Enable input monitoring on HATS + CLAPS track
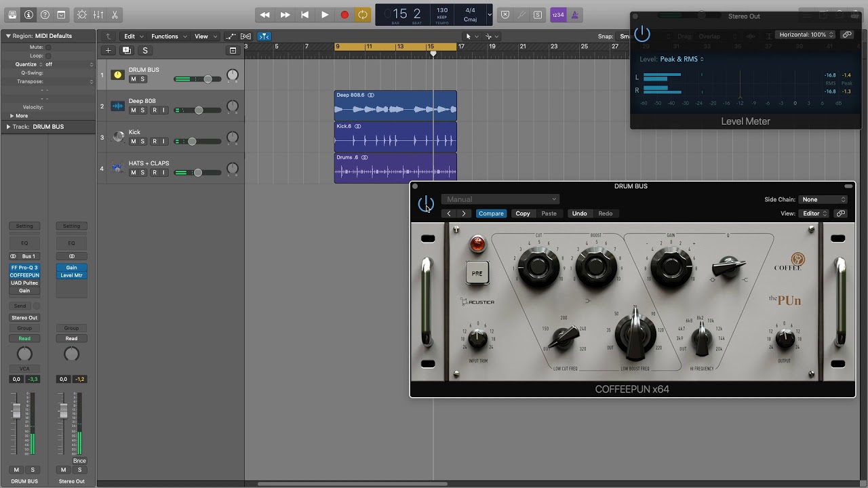 click(163, 172)
